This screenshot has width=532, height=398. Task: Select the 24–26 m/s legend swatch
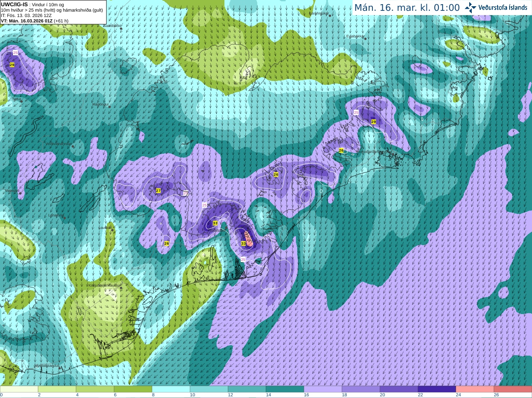[x=475, y=389]
